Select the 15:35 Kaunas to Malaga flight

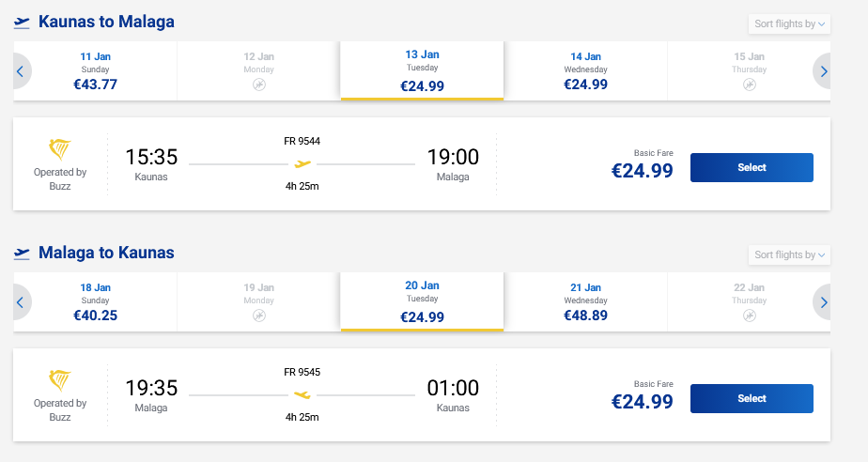point(752,167)
